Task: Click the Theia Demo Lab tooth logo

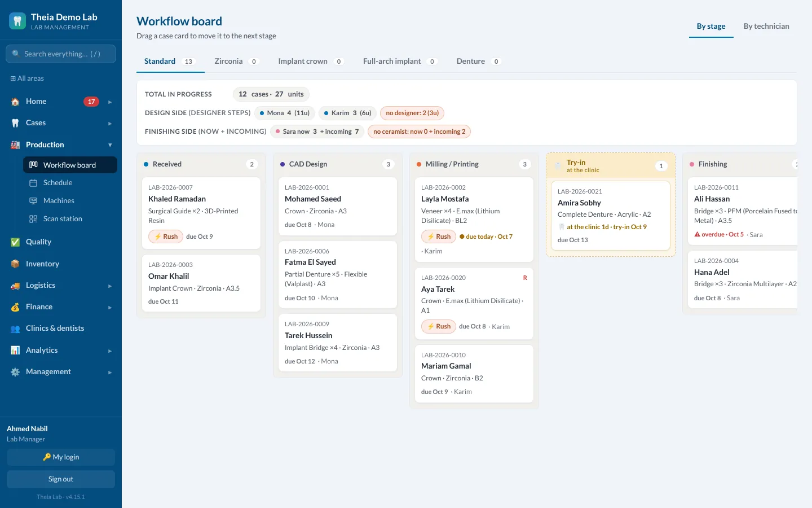Action: 17,21
